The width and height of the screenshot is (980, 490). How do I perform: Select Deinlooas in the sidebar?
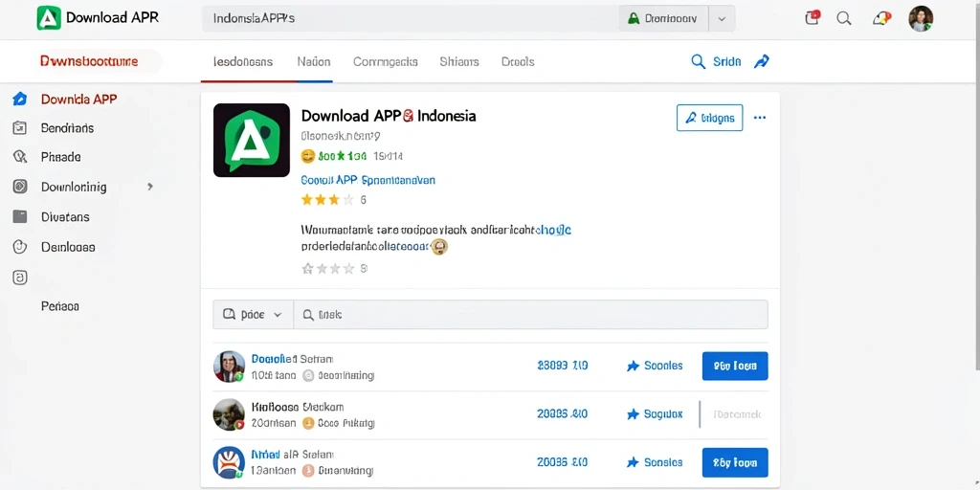tap(68, 247)
